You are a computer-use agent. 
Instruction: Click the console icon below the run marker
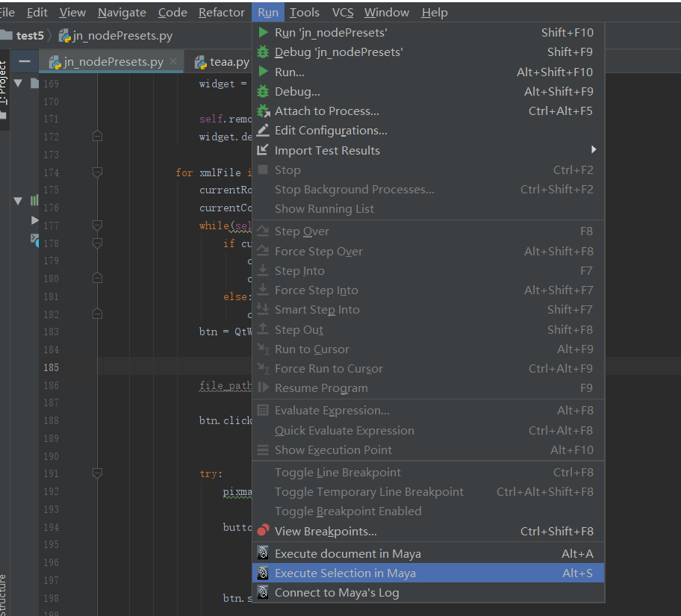[x=33, y=240]
